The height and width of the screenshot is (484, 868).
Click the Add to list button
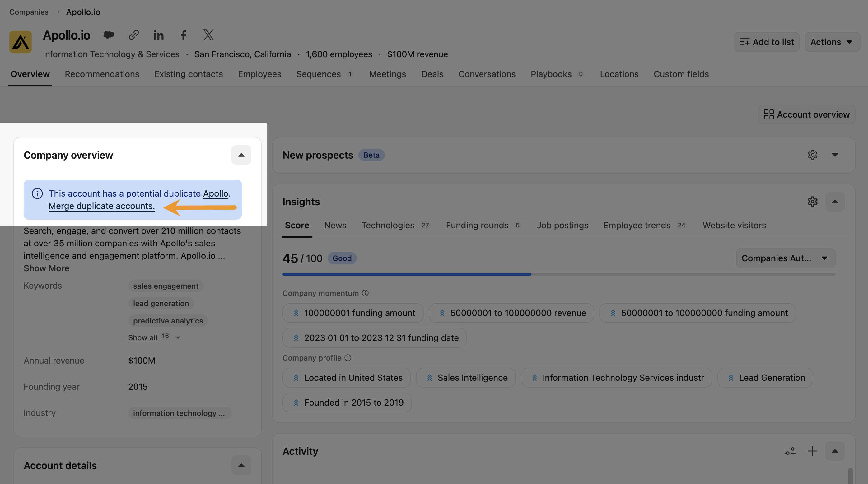(766, 42)
